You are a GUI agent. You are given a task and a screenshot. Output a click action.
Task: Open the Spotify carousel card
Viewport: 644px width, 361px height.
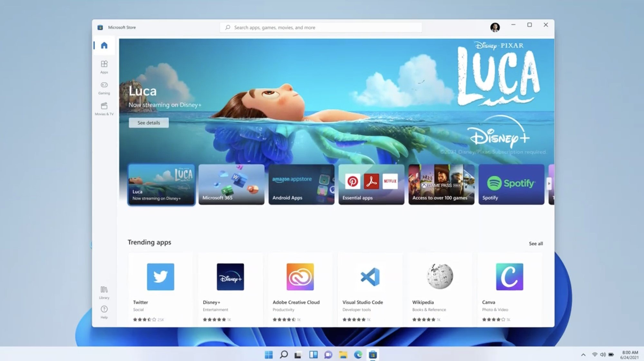pyautogui.click(x=511, y=184)
